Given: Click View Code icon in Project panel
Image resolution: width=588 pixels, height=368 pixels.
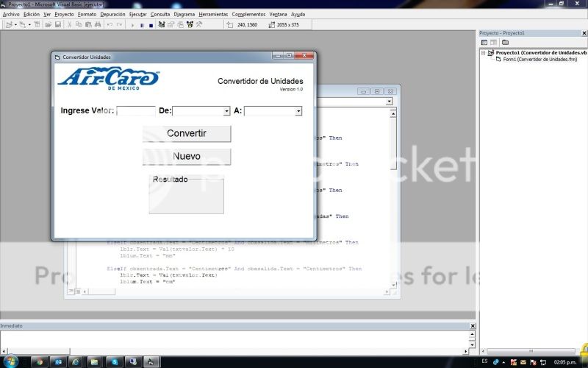Looking at the screenshot, I should [x=484, y=43].
